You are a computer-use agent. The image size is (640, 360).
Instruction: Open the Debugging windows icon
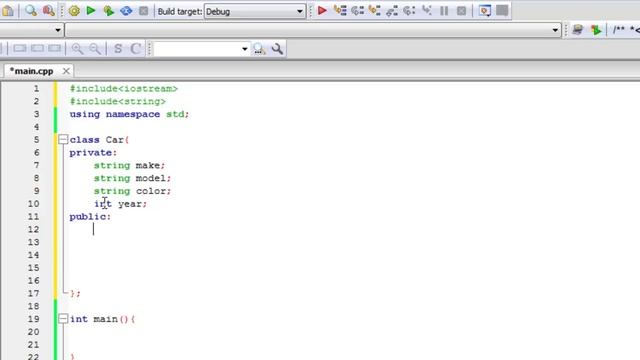[x=485, y=11]
